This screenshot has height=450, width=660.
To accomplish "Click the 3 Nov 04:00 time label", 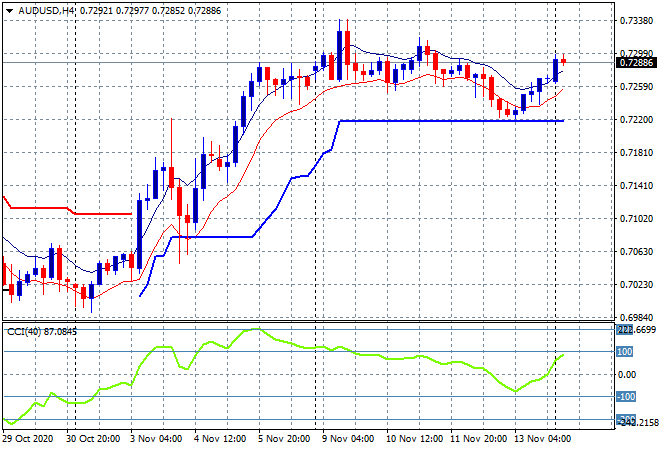I will pos(157,439).
